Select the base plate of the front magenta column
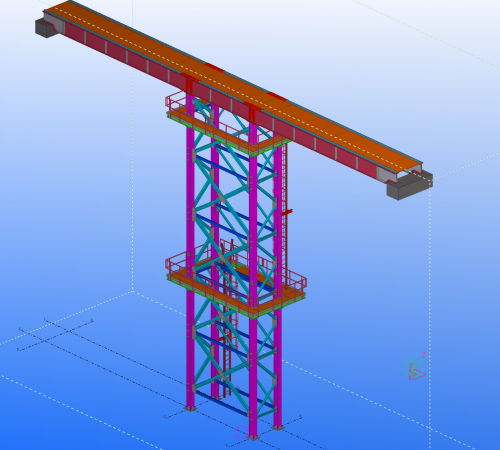 [253, 437]
